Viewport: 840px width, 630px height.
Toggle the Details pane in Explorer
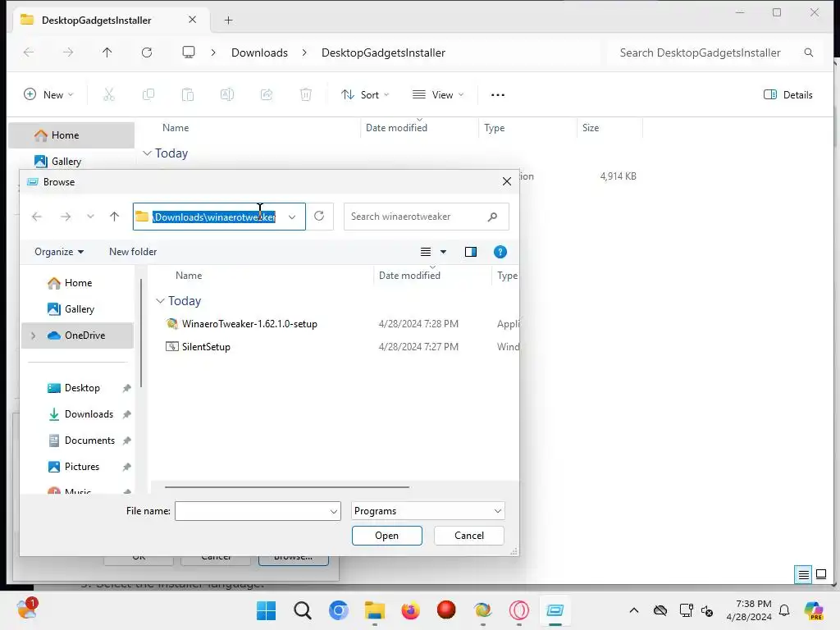point(788,95)
